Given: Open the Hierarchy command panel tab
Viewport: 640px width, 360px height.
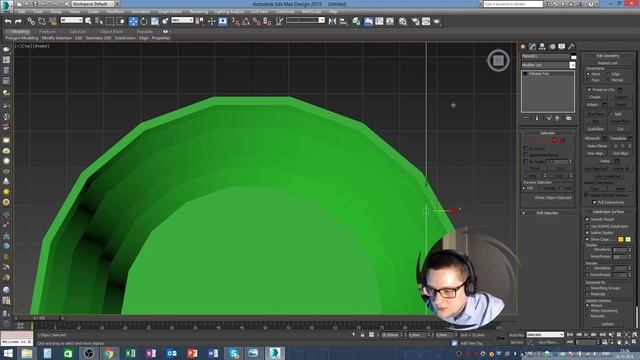Looking at the screenshot, I should [x=542, y=47].
